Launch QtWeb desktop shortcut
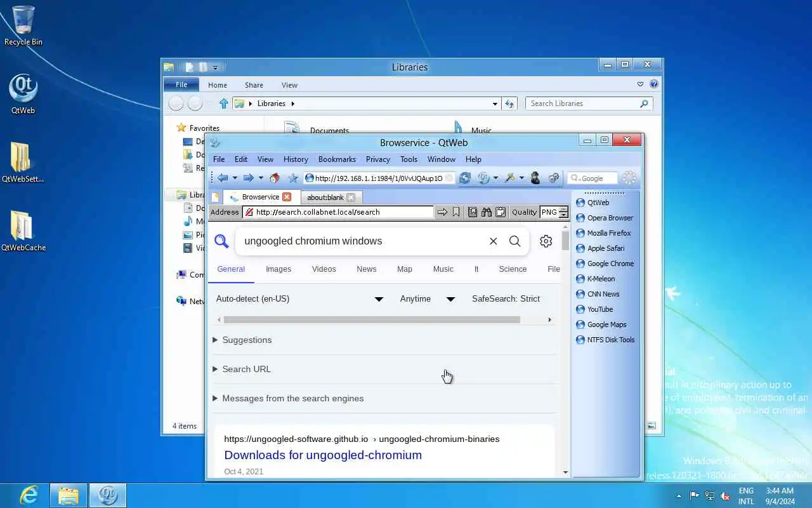This screenshot has height=508, width=812. point(23,94)
